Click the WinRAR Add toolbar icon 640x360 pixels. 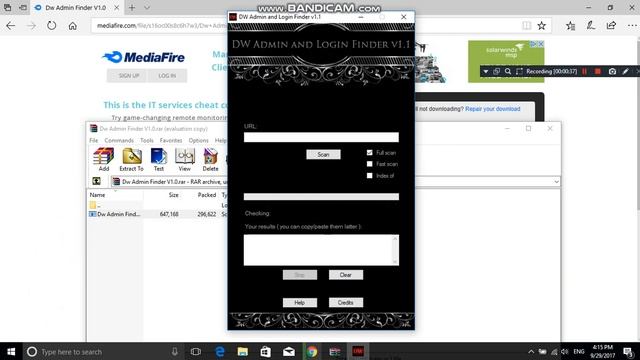pyautogui.click(x=104, y=159)
